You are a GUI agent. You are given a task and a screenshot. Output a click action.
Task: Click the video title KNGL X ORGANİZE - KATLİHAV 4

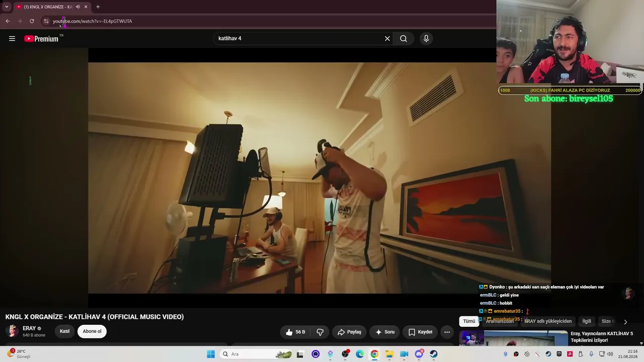[x=95, y=317]
